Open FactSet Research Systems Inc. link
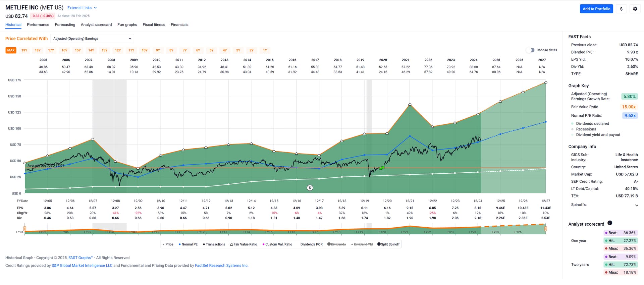The image size is (644, 285). [222, 266]
